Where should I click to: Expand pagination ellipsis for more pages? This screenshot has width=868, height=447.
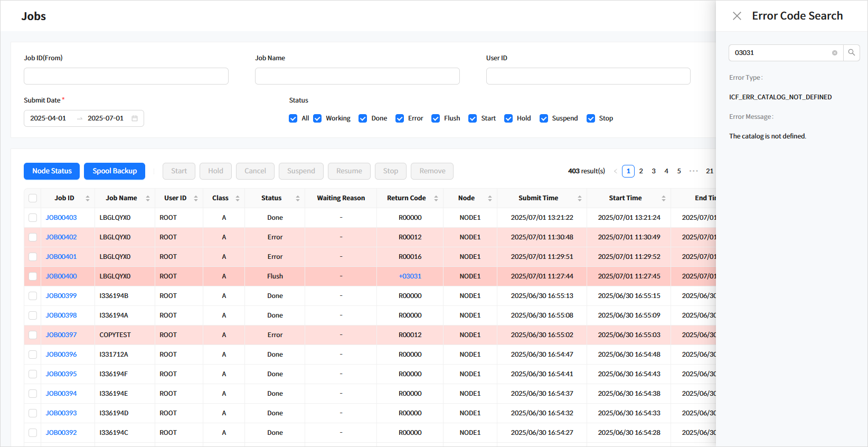click(693, 171)
